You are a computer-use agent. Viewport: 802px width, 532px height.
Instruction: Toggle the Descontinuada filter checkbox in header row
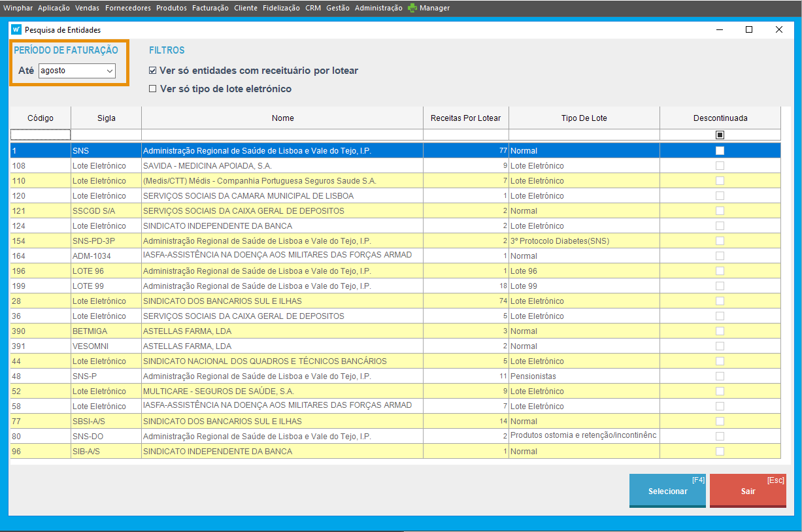[720, 135]
